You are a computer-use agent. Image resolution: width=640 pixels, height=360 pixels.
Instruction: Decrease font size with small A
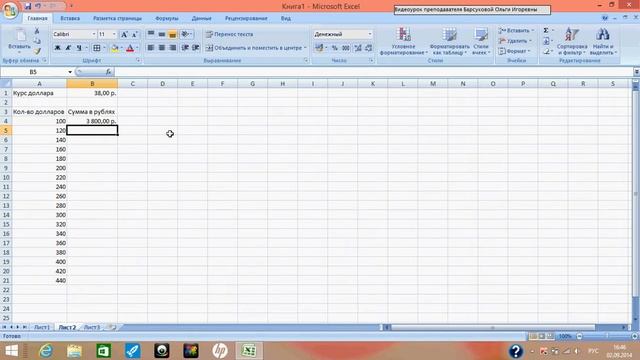point(134,34)
